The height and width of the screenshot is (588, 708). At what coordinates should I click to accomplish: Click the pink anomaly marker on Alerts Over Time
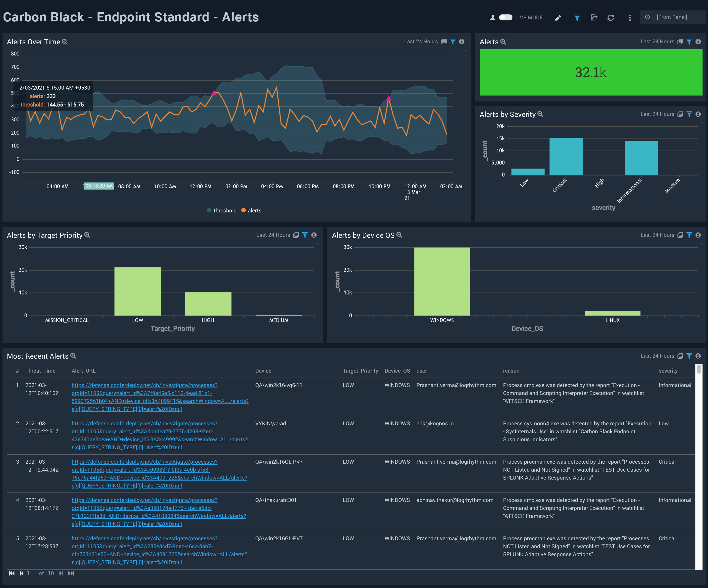point(214,93)
